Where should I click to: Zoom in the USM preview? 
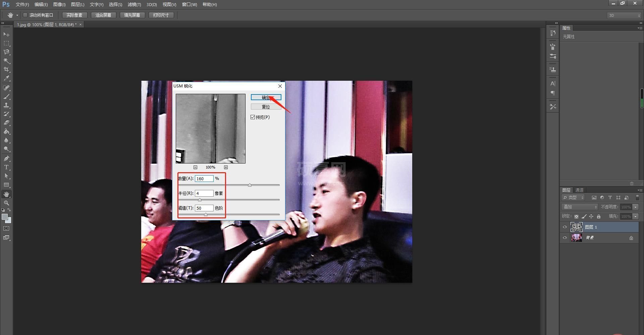(226, 167)
